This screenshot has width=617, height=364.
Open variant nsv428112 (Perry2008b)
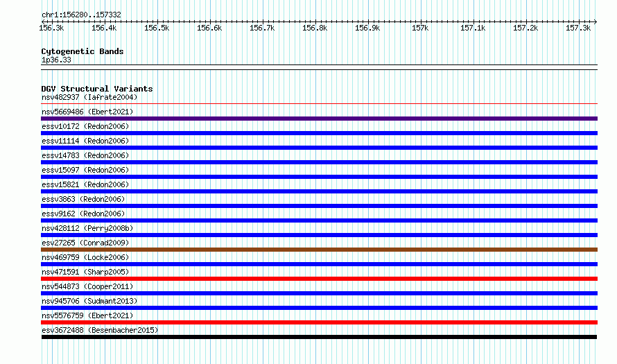coord(87,228)
